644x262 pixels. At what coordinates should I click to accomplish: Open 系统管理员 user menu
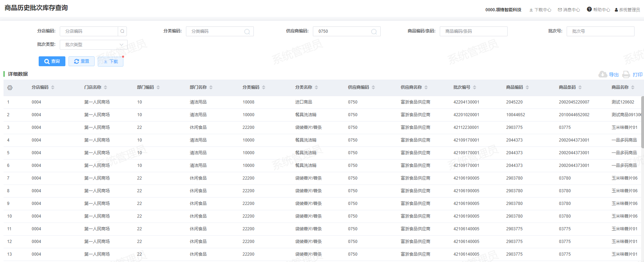click(x=627, y=10)
